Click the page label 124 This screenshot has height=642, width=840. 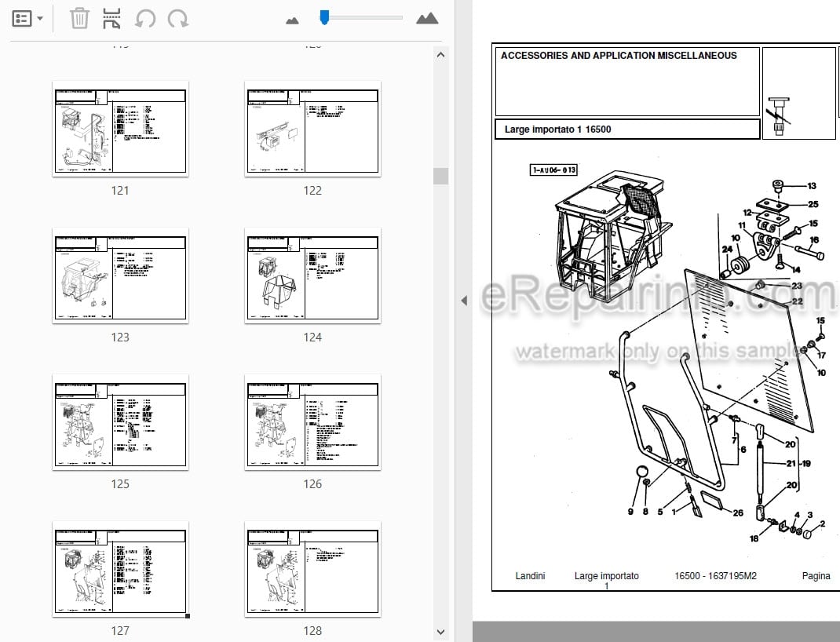(x=312, y=337)
